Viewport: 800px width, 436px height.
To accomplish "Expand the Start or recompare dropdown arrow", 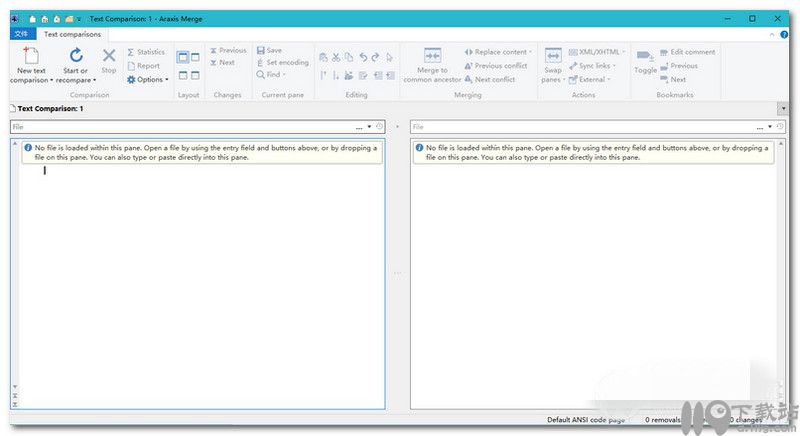I will pyautogui.click(x=94, y=80).
